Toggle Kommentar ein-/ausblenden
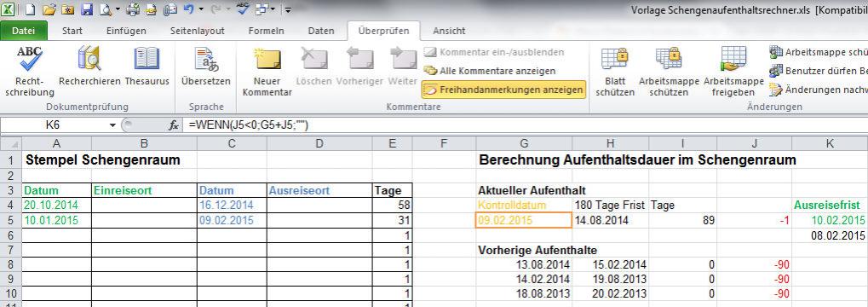868x307 pixels. (494, 52)
